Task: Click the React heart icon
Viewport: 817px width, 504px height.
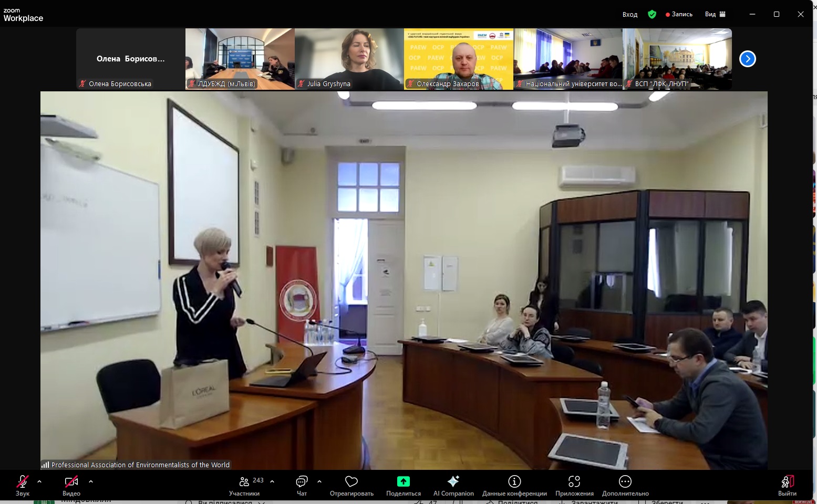Action: [351, 485]
